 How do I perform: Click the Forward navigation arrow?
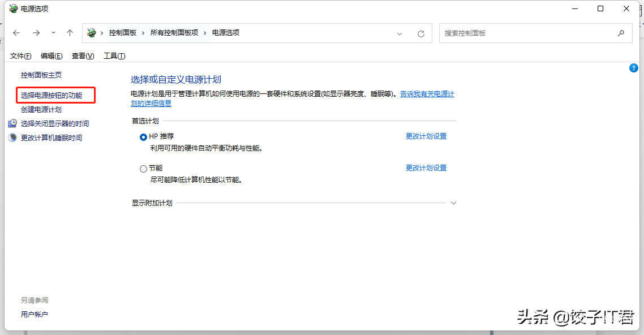tap(36, 33)
